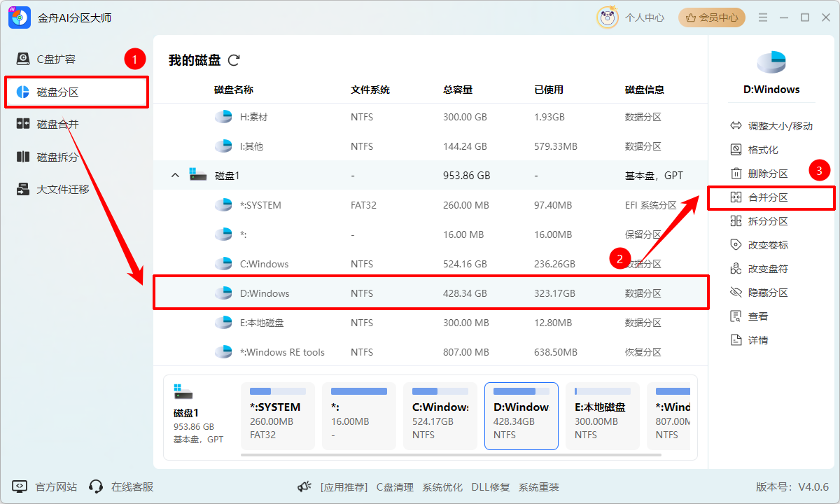
Task: Open the 系统优化 recommended app
Action: coord(442,487)
